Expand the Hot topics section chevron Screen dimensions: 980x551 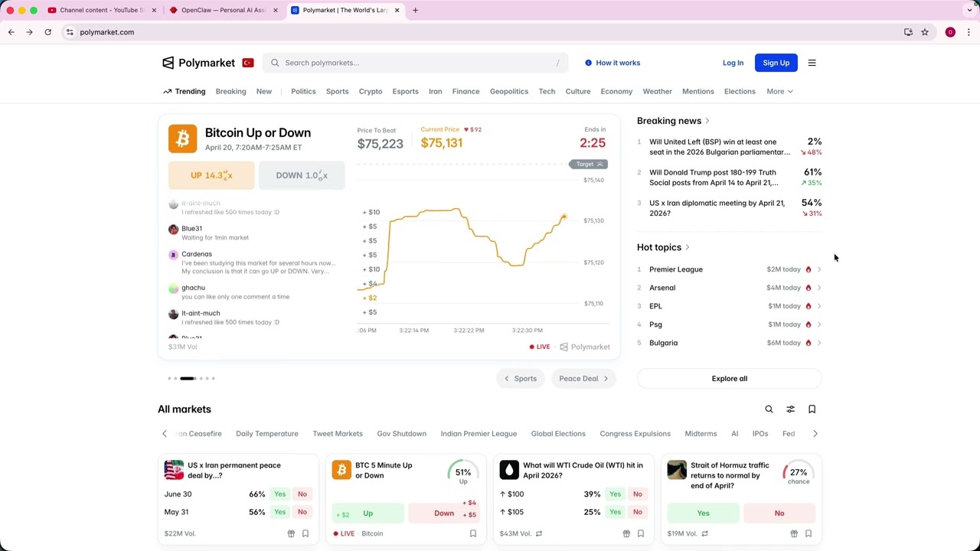[687, 247]
